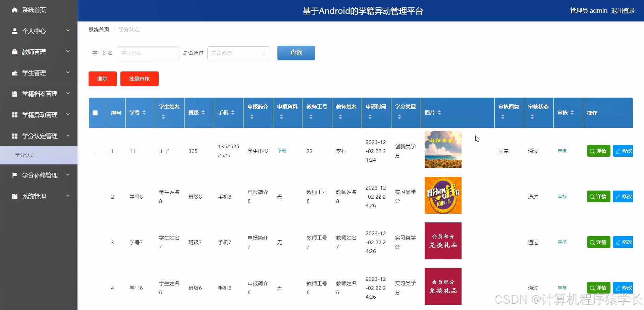Open 系统首页 breadcrumb link
Screen dimensions: 644x310
point(98,29)
